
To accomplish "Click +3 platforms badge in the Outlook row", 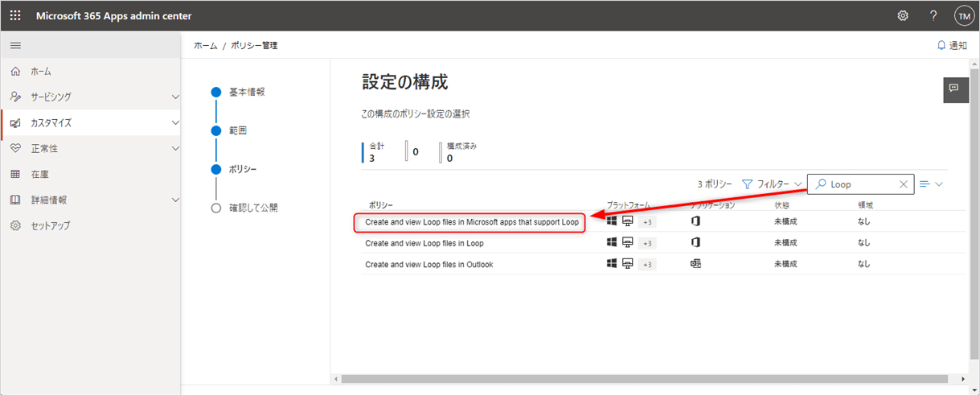I will click(647, 264).
